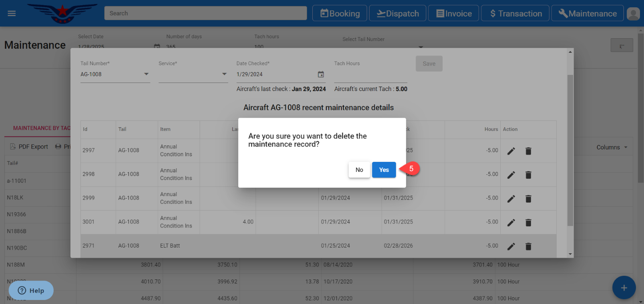Open the hamburger navigation menu
Viewport: 644px width, 304px height.
coord(12,13)
